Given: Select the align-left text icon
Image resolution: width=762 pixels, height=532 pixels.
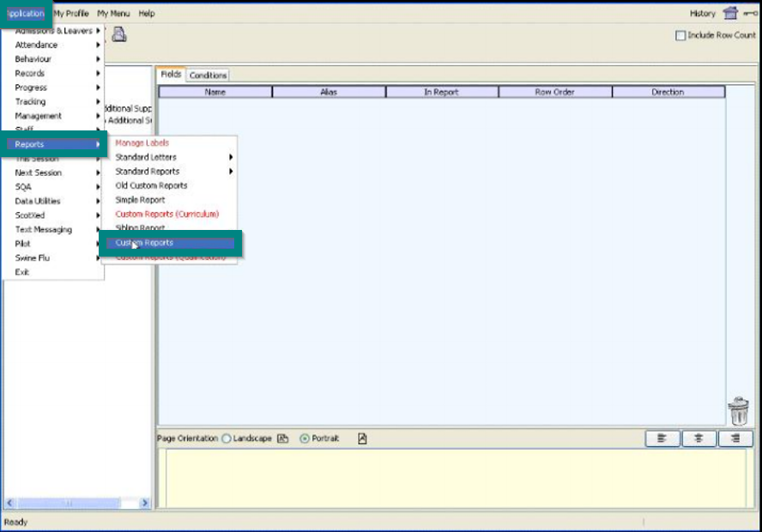Looking at the screenshot, I should pos(661,438).
